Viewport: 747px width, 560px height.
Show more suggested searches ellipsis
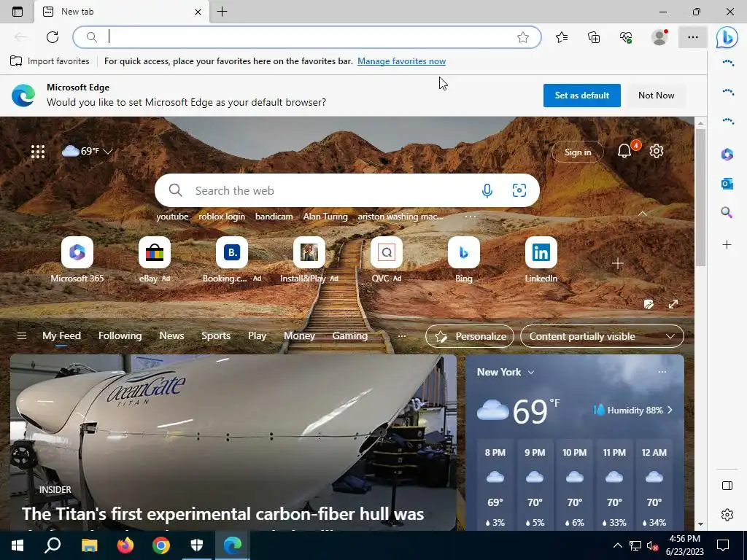click(x=471, y=216)
